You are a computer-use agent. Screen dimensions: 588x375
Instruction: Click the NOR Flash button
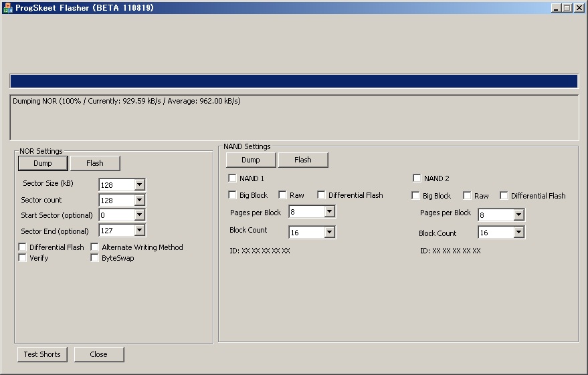95,163
